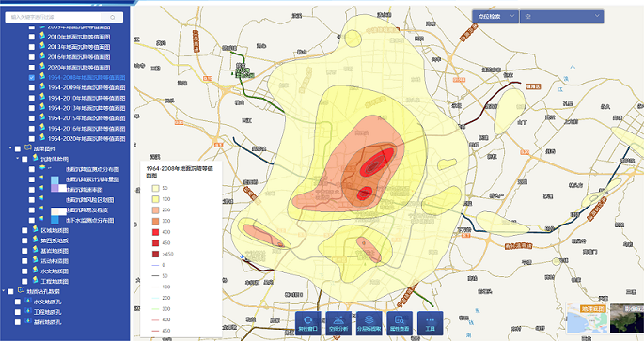Viewport: 644px width, 341px height.
Task: Open the 工具 more tools button
Action: coord(430,323)
